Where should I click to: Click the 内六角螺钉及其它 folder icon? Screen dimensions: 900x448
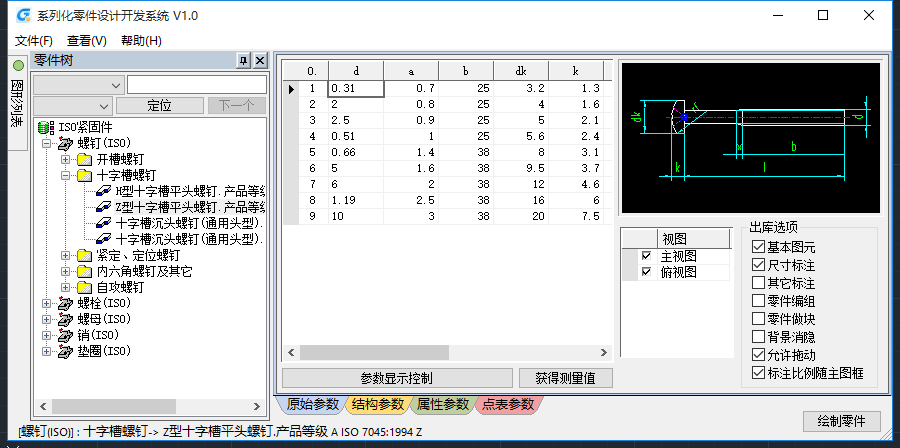tap(84, 271)
